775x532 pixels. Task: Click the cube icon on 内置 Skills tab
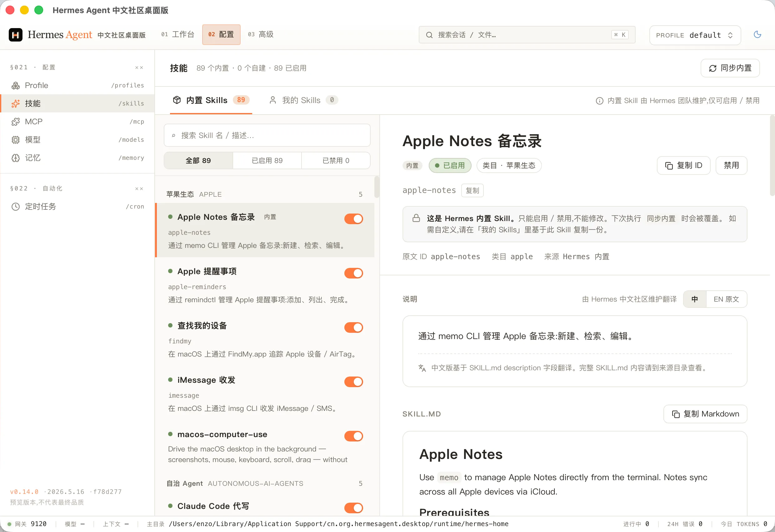177,100
